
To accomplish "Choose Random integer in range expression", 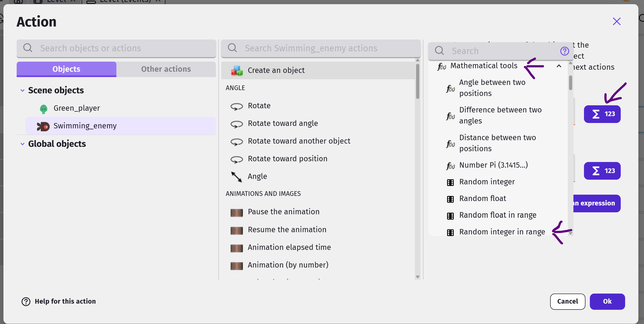I will coord(502,232).
